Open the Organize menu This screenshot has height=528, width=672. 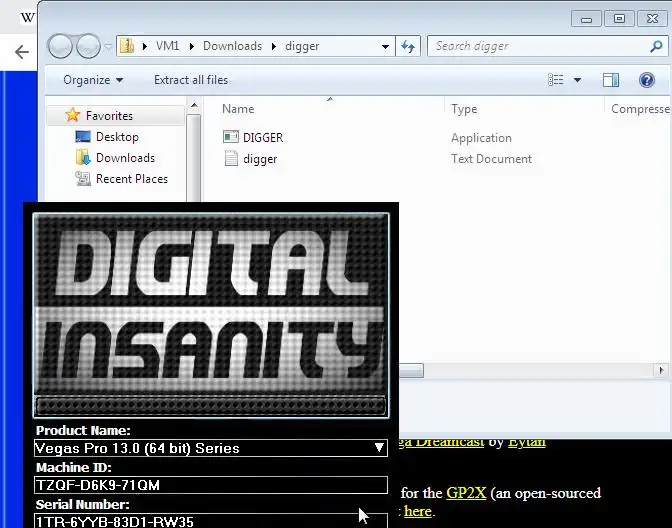pyautogui.click(x=93, y=80)
